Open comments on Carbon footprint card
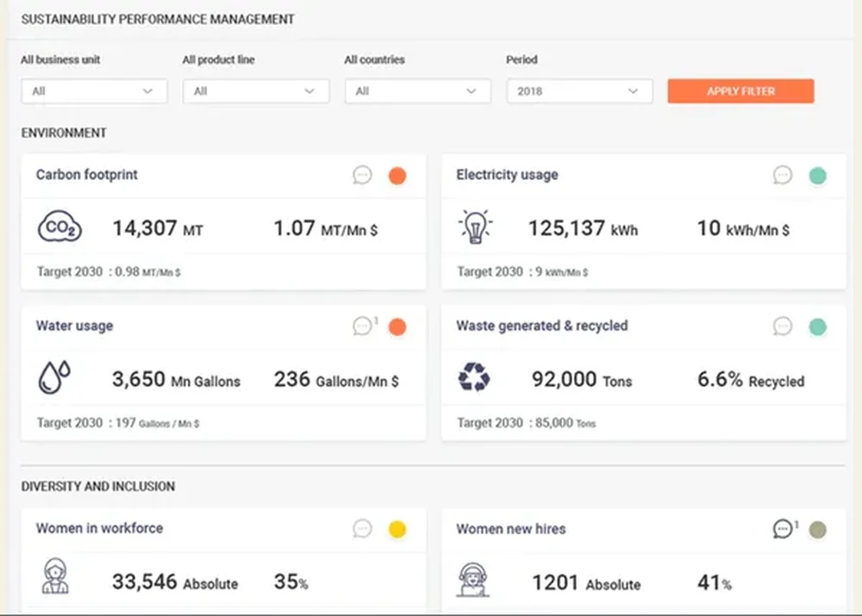Screen dimensions: 862x616 coord(362,175)
